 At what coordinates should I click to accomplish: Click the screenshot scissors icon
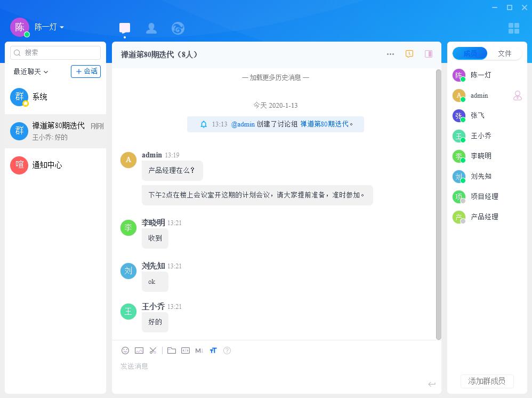coord(153,351)
